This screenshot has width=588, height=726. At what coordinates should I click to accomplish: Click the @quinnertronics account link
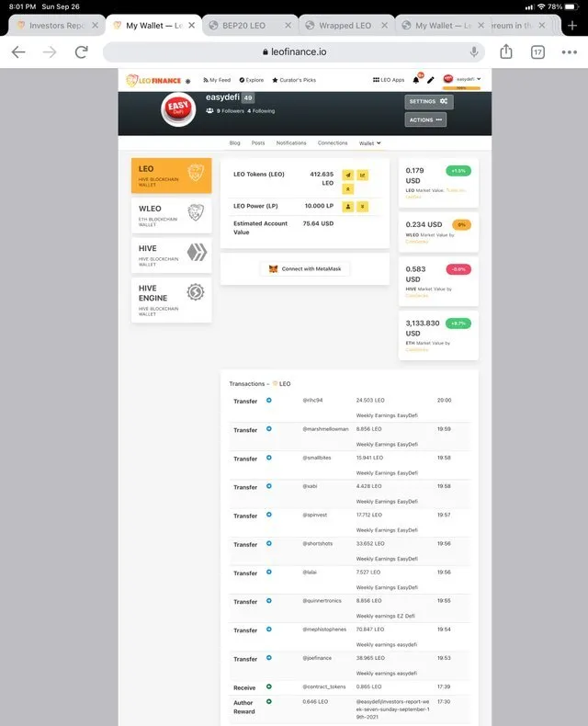(x=322, y=600)
